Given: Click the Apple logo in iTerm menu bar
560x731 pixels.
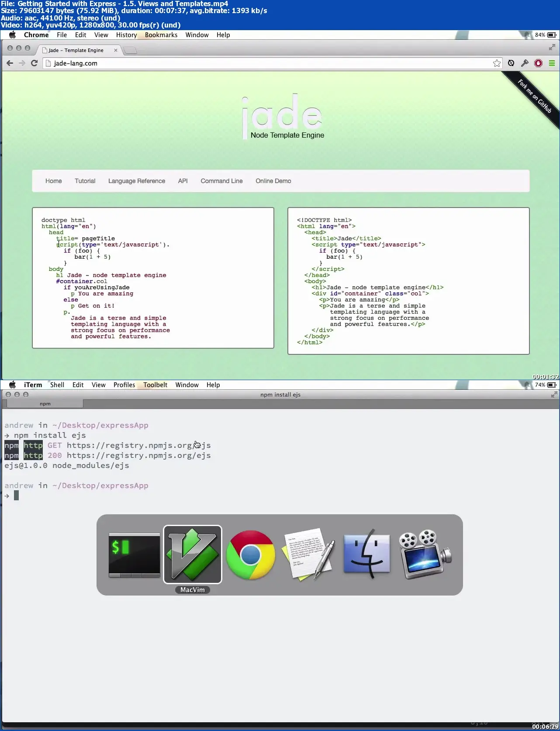Looking at the screenshot, I should 12,385.
